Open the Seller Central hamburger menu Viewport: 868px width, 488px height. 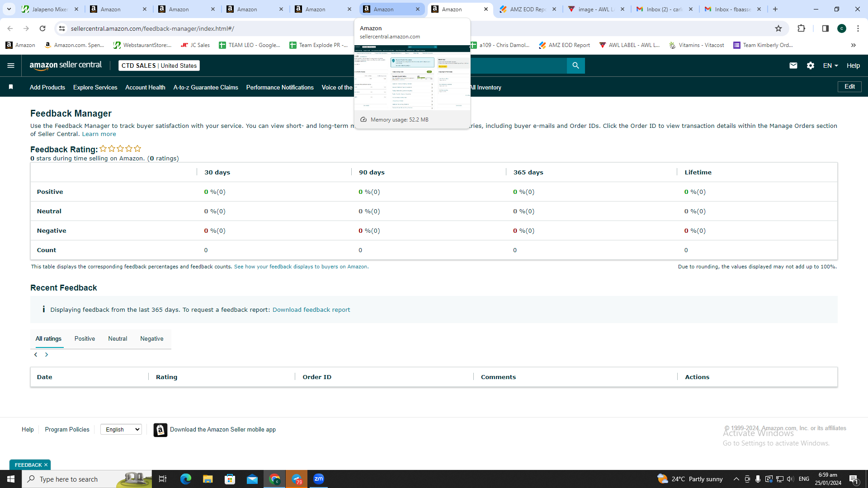tap(11, 66)
